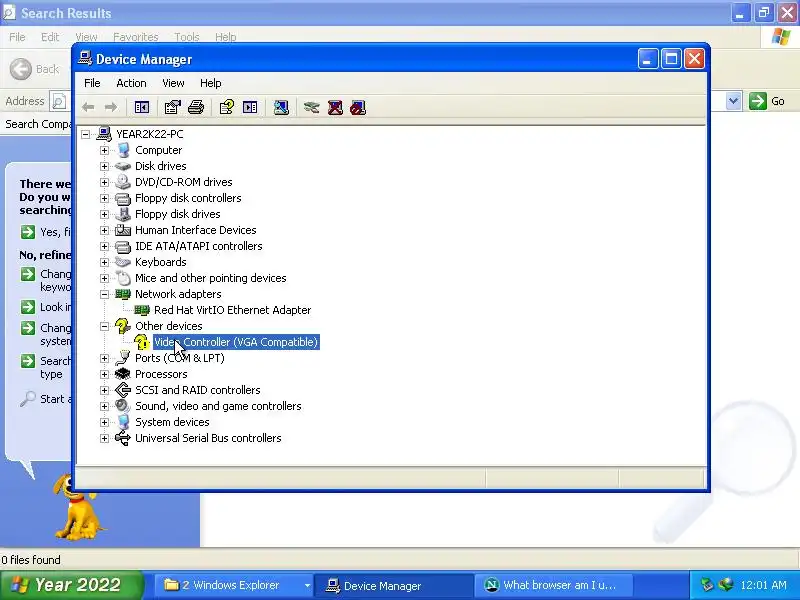The height and width of the screenshot is (600, 800).
Task: Select Human Interface Devices row
Action: [x=195, y=230]
